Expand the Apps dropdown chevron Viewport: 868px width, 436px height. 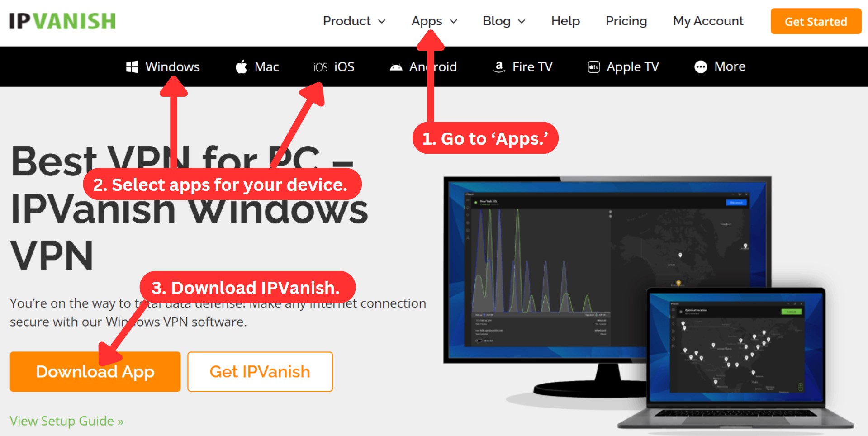pos(454,21)
